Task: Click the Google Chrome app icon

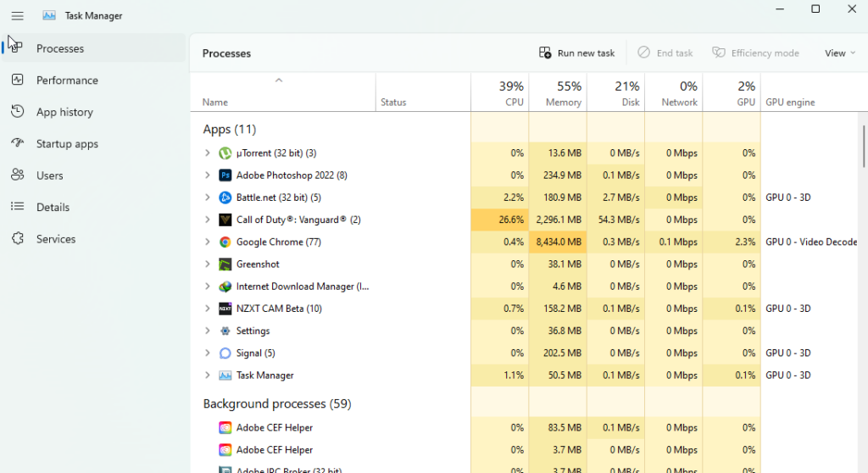Action: coord(225,242)
